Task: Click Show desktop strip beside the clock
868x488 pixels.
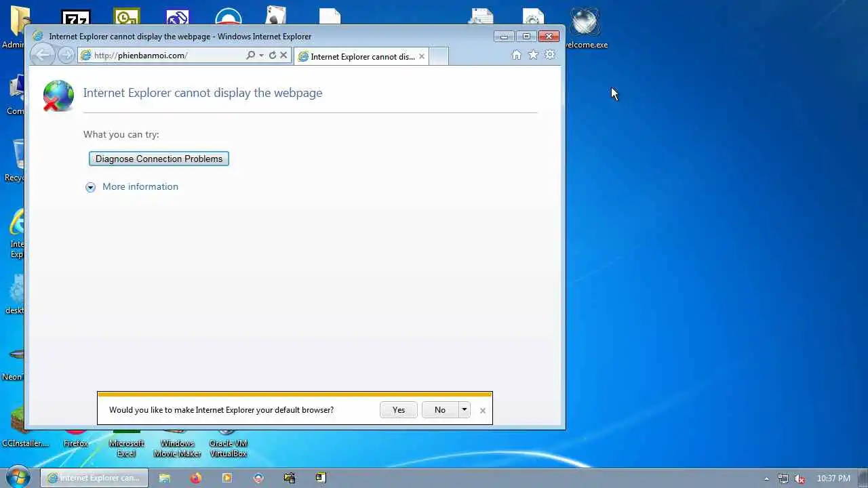Action: pos(863,478)
